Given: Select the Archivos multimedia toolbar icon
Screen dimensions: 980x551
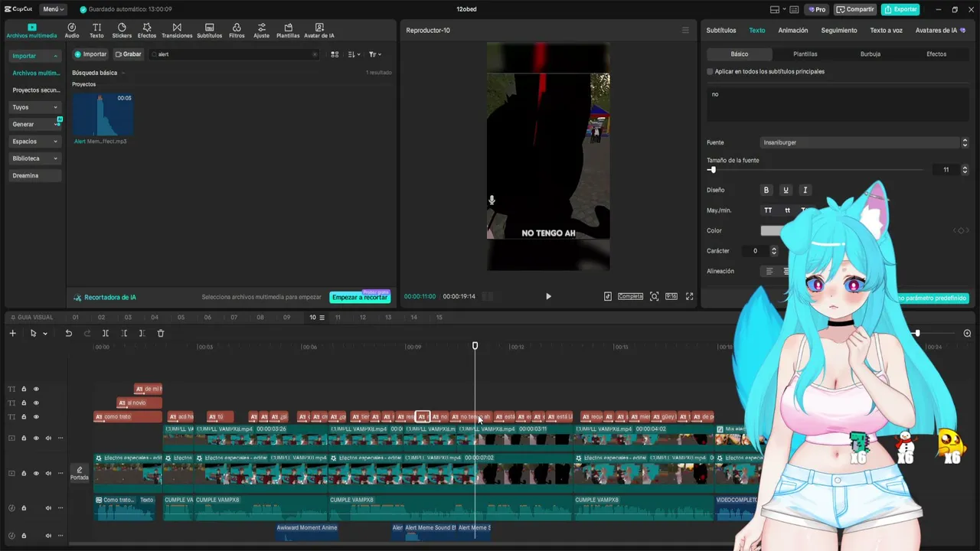Looking at the screenshot, I should pos(31,31).
